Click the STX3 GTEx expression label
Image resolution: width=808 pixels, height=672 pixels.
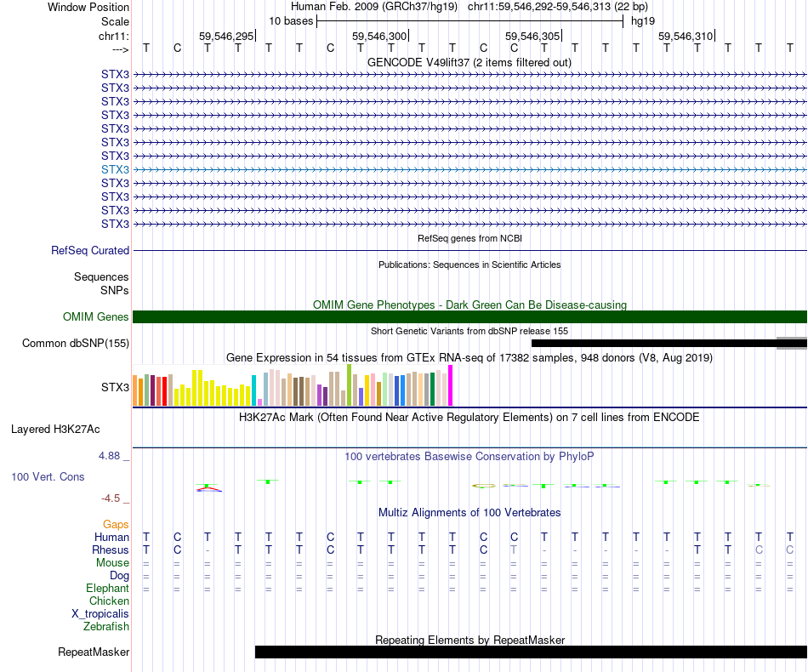pyautogui.click(x=115, y=387)
